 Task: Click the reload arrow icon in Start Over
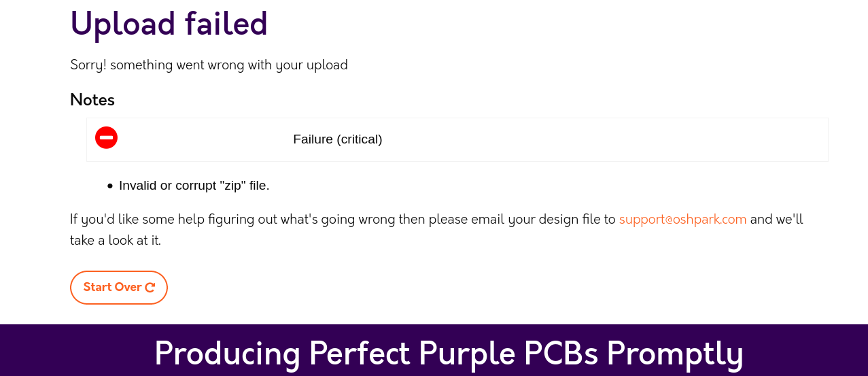150,288
